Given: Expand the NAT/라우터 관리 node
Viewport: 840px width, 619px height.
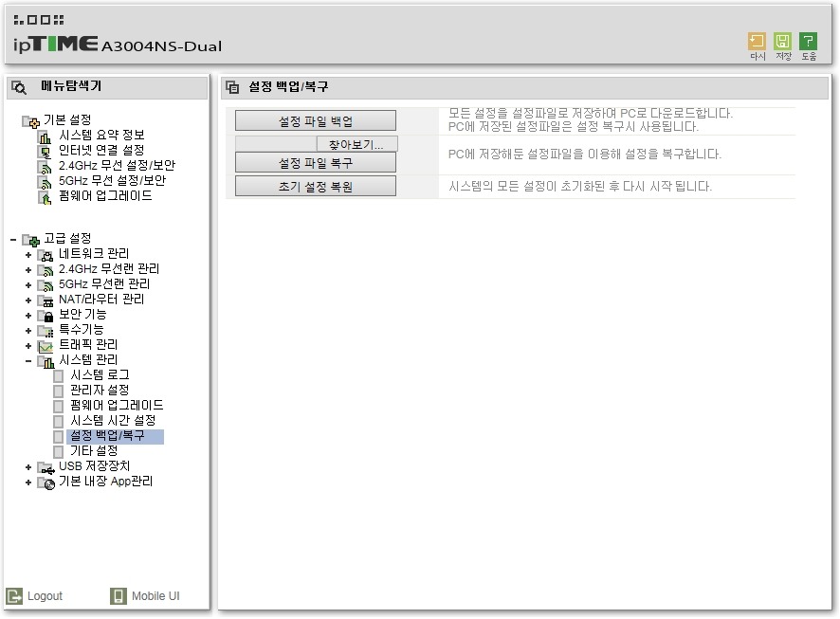Looking at the screenshot, I should click(28, 300).
